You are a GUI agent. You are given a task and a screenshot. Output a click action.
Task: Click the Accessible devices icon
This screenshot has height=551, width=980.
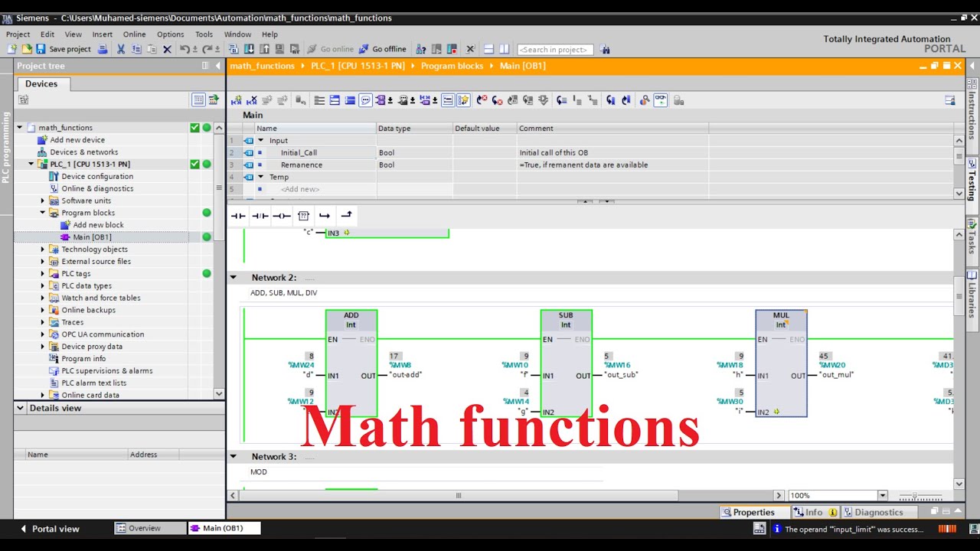click(420, 49)
